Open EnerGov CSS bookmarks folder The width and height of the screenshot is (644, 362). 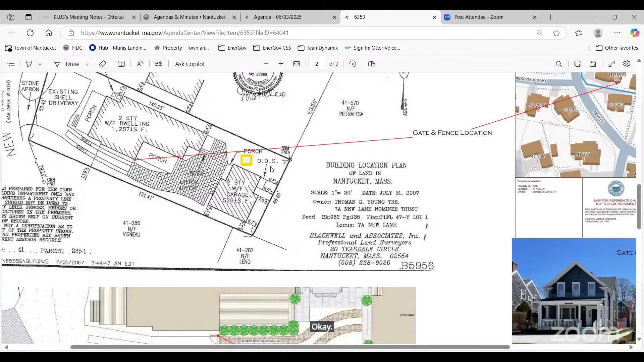pyautogui.click(x=272, y=48)
